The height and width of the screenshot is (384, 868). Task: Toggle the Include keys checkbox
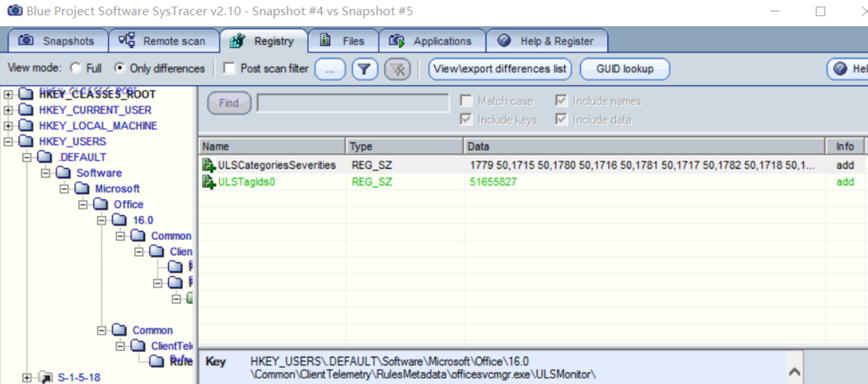click(466, 119)
